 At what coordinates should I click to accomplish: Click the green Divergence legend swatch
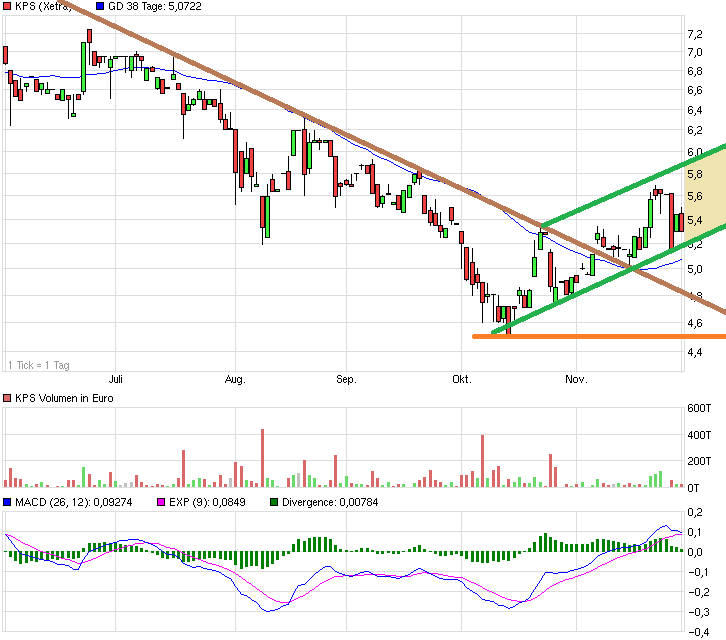275,502
